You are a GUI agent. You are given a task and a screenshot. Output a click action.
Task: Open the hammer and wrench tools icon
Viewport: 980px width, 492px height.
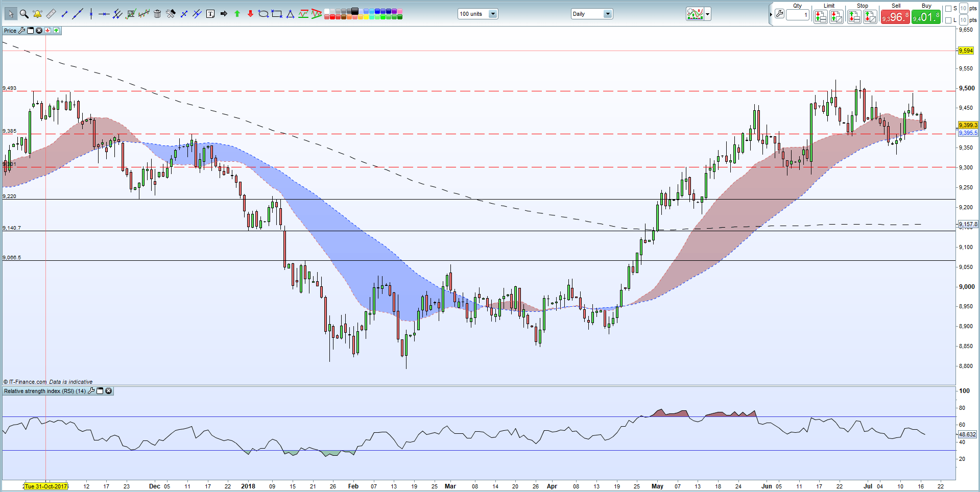coord(171,14)
